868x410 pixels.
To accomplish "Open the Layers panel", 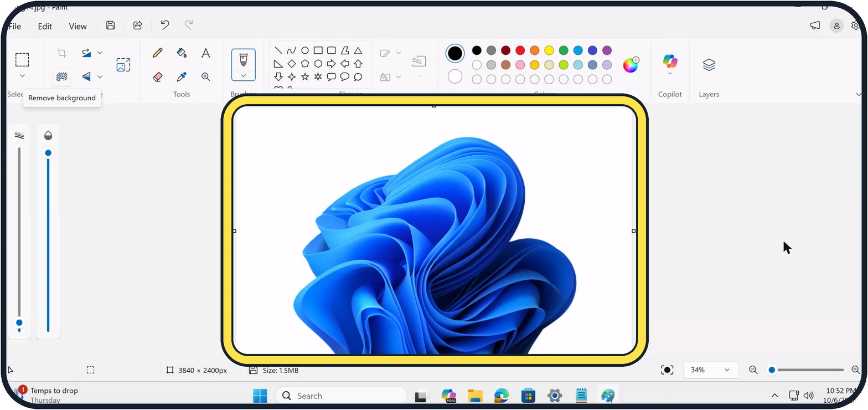I will click(x=709, y=65).
